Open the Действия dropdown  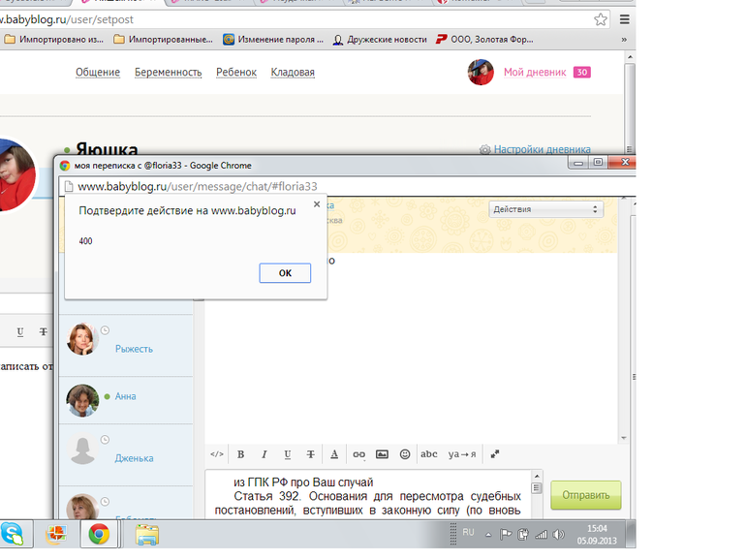click(x=546, y=209)
